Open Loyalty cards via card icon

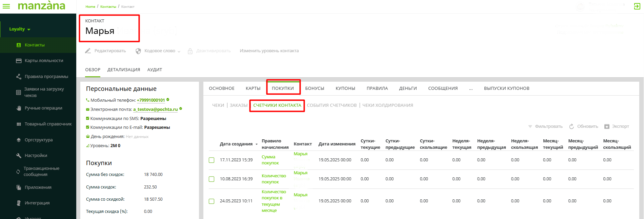click(19, 61)
